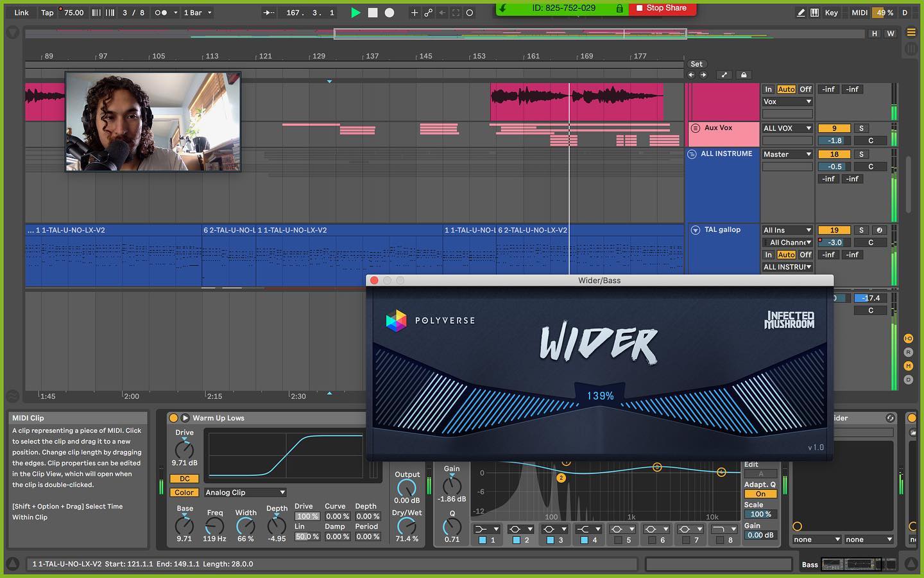
Task: Solo the TAL gallop track
Action: (861, 230)
